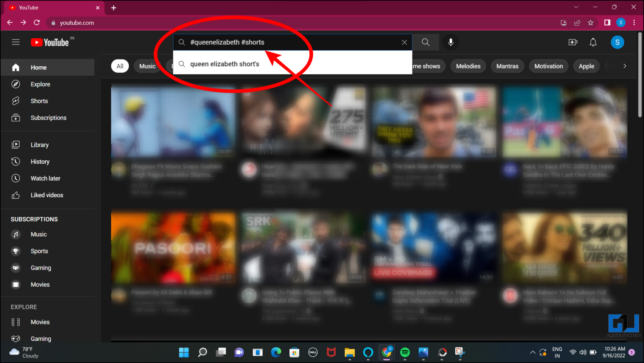Open Watch later from the sidebar clock icon

tap(16, 178)
